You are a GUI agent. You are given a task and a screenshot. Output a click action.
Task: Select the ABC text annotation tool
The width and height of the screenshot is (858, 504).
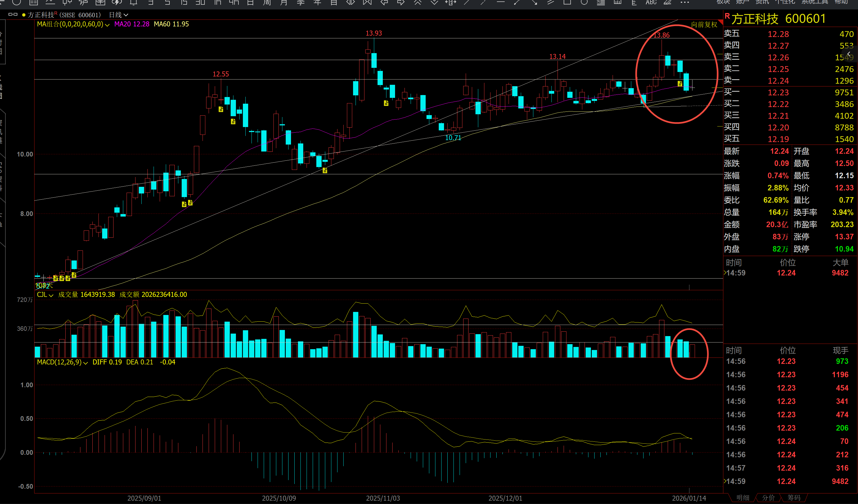tap(651, 3)
